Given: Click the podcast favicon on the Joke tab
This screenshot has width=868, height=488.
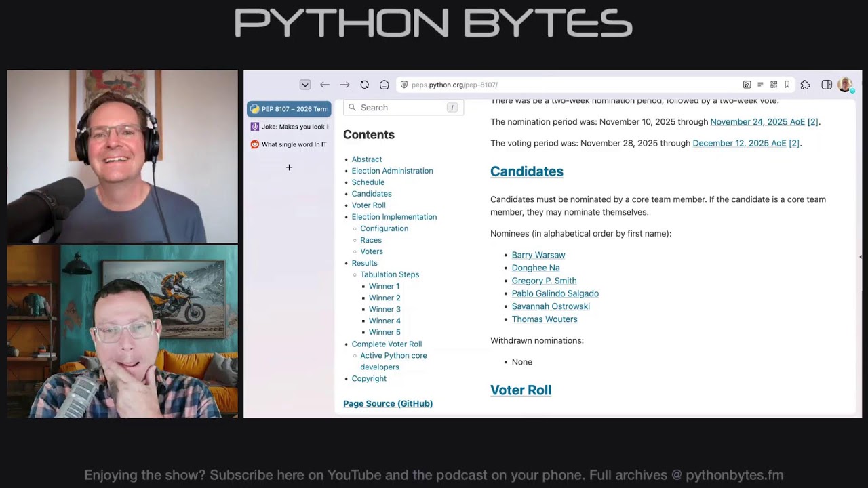Looking at the screenshot, I should point(255,127).
